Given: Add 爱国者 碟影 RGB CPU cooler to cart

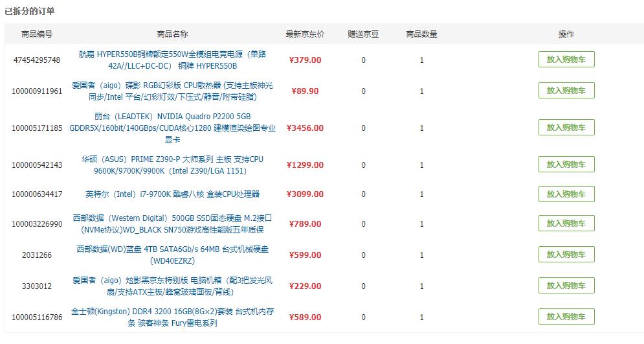Looking at the screenshot, I should 566,91.
